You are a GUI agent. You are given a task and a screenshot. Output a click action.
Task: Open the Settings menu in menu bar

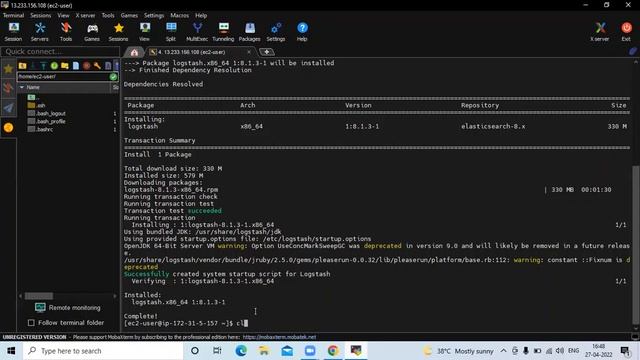click(154, 16)
